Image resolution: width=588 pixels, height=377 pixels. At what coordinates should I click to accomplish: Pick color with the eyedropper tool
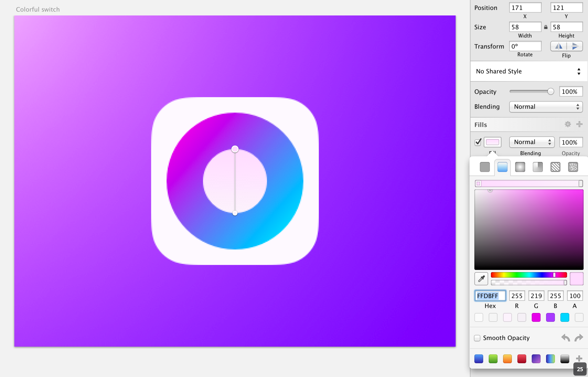pos(481,279)
